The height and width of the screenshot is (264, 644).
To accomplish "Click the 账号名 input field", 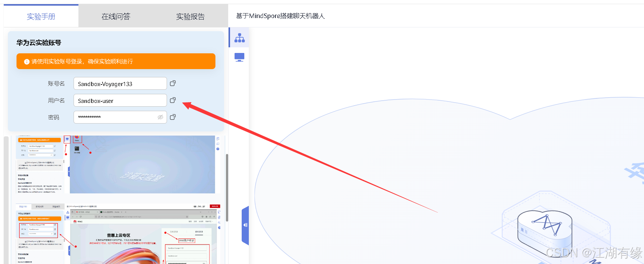I will (120, 83).
